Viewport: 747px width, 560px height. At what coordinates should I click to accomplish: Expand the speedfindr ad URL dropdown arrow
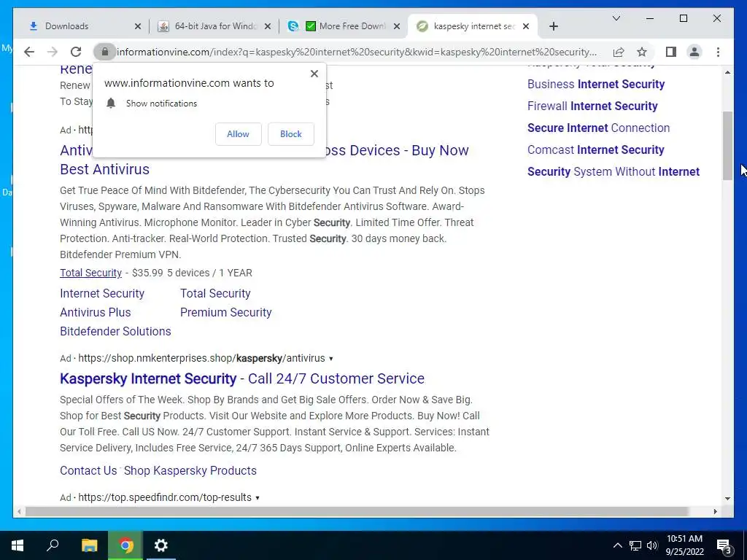coord(258,497)
